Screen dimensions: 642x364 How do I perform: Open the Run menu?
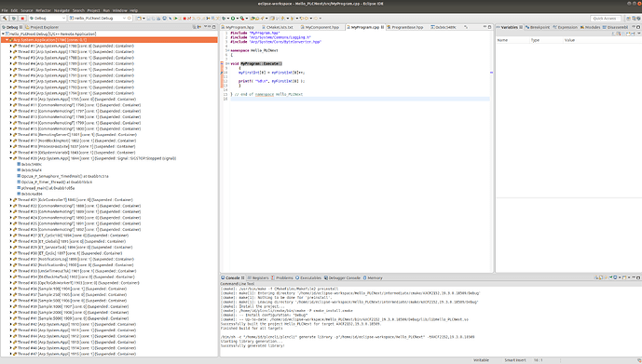(106, 10)
